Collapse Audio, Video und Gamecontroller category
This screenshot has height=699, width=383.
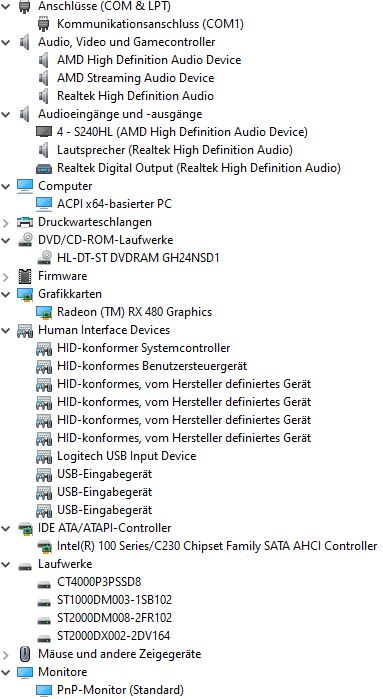pyautogui.click(x=6, y=42)
